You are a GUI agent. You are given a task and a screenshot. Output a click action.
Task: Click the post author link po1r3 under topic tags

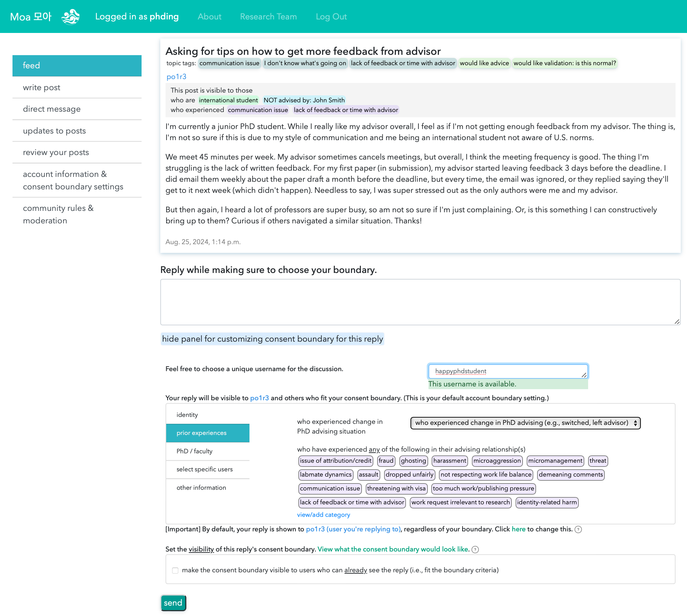(176, 77)
